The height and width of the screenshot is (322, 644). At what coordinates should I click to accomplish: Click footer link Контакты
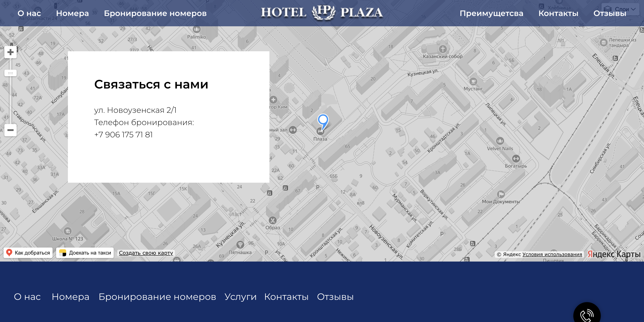coord(286,297)
